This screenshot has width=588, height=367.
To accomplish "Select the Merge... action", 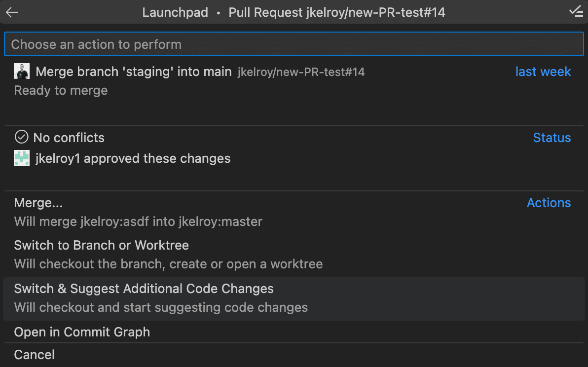I will [x=294, y=212].
